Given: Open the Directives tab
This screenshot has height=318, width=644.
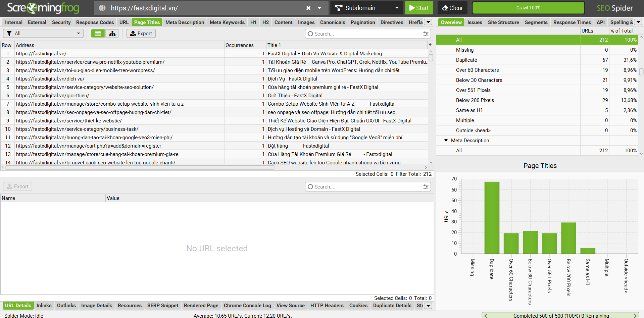Looking at the screenshot, I should 392,22.
